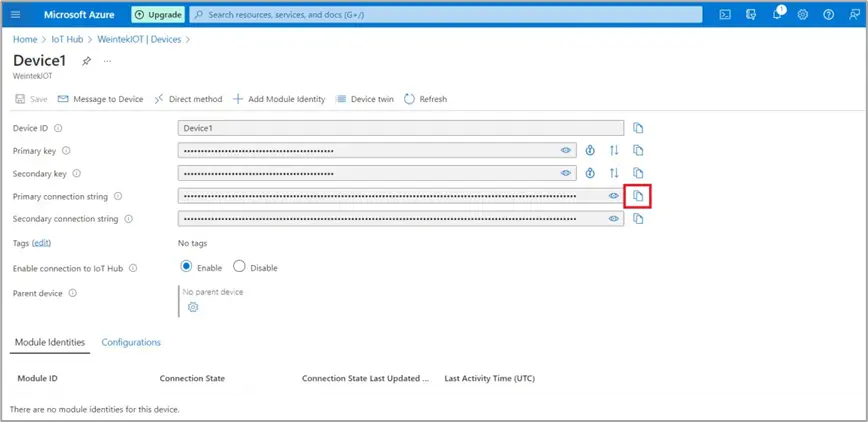The width and height of the screenshot is (868, 422).
Task: Click the Device ID field
Action: (x=401, y=128)
